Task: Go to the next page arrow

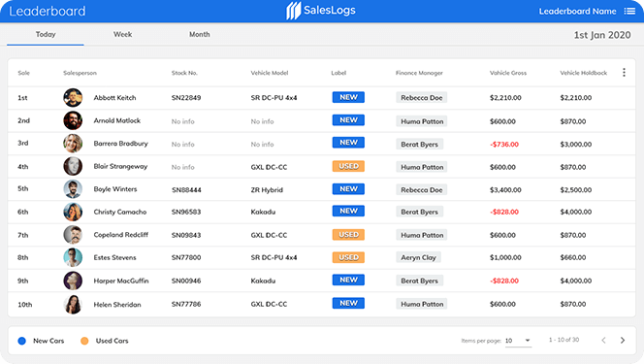Action: pos(623,340)
